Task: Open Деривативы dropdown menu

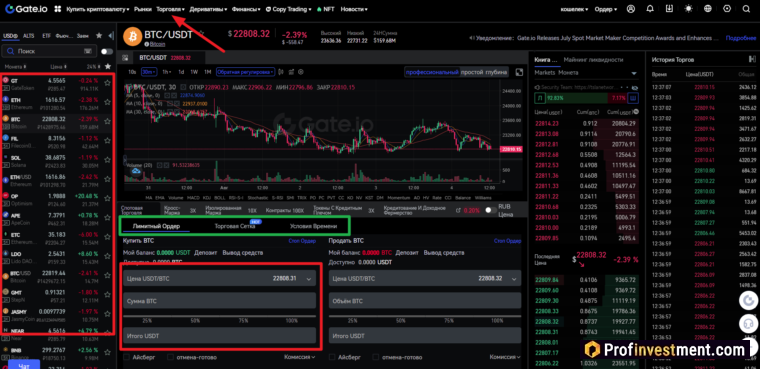Action: pyautogui.click(x=208, y=9)
